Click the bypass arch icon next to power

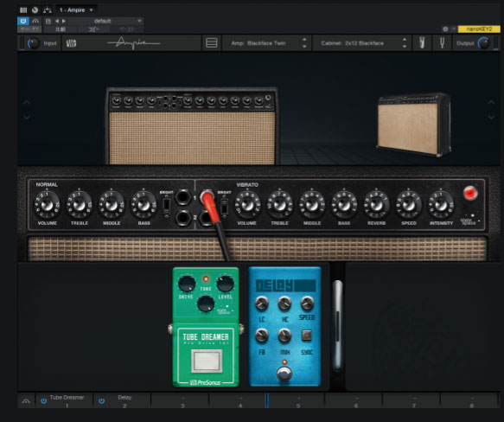tap(35, 22)
